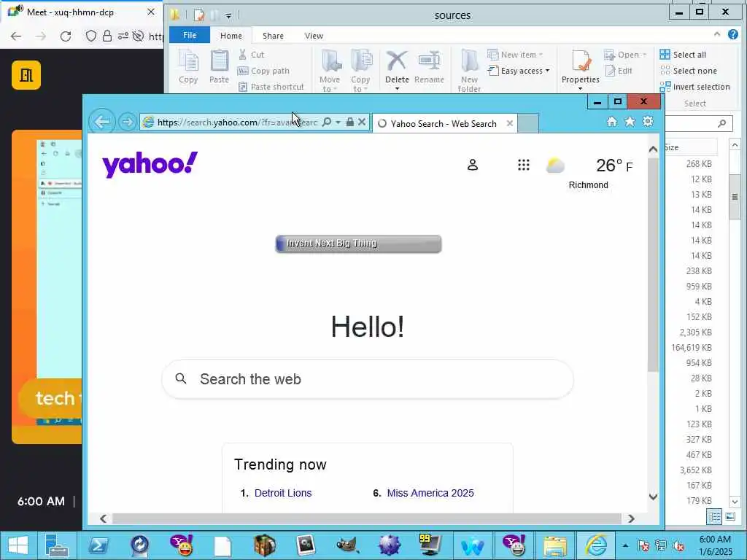The image size is (747, 560).
Task: Click the IE back arrow button
Action: [x=102, y=122]
